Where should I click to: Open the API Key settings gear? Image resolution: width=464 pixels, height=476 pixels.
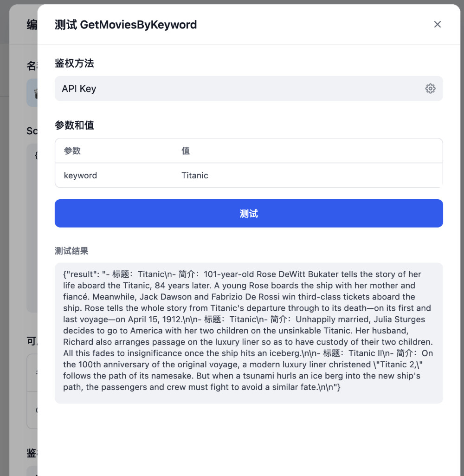coord(430,89)
